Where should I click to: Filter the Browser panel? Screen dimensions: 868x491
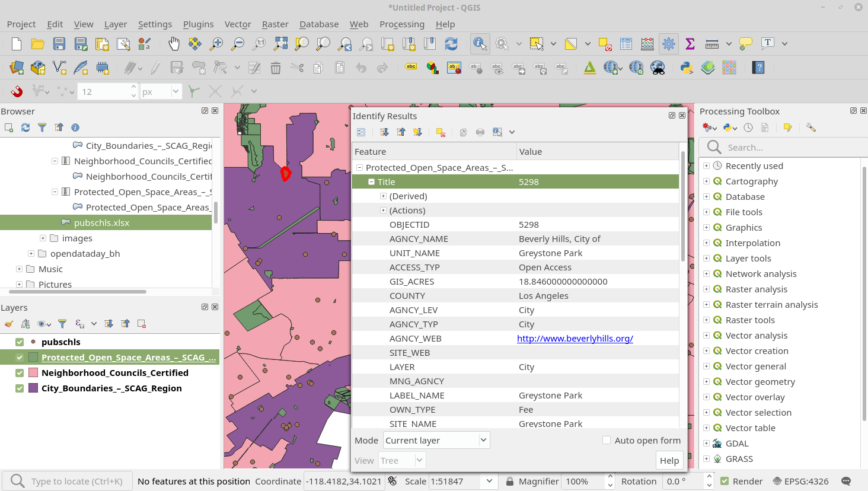coord(42,127)
